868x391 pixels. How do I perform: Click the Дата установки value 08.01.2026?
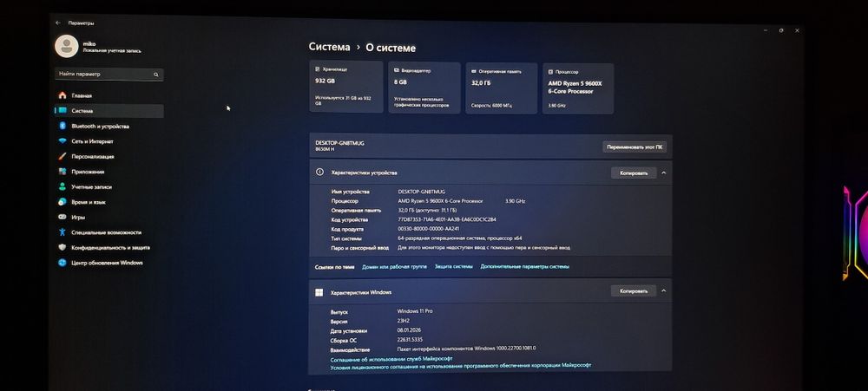tap(409, 330)
